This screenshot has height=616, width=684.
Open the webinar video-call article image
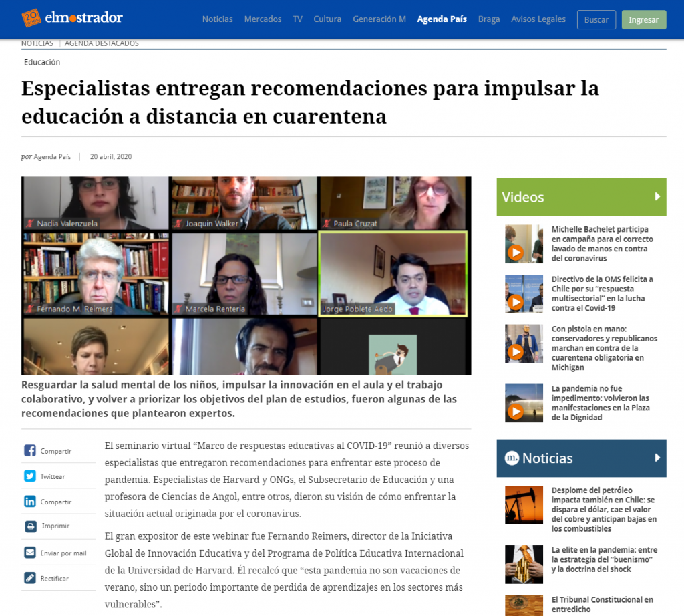coord(246,275)
